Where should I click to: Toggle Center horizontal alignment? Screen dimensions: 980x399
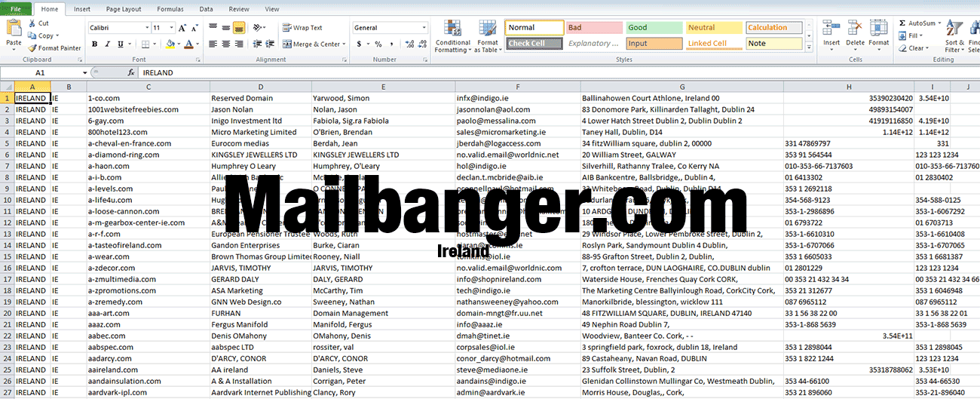point(226,45)
